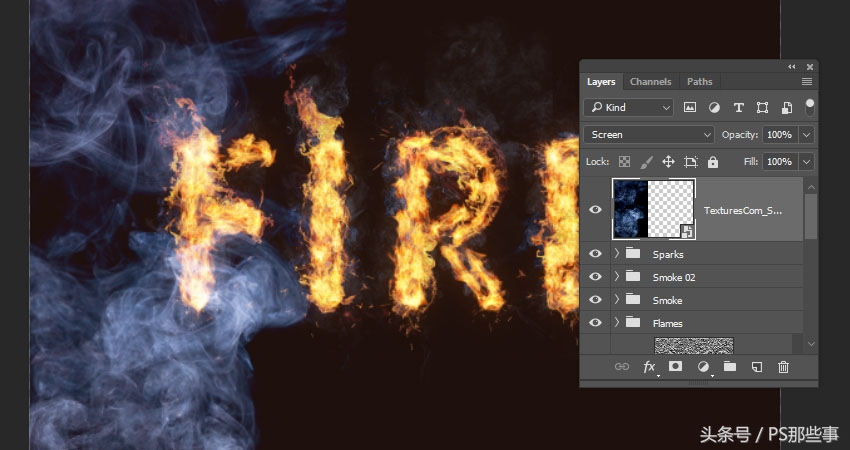
Task: Select the Smoke group name
Action: 667,300
